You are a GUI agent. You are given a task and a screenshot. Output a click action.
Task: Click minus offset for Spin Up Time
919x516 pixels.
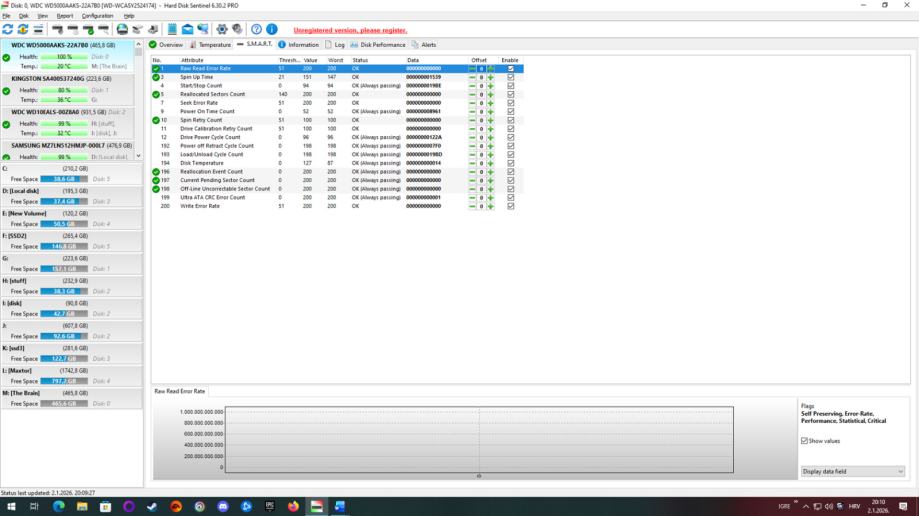click(472, 77)
